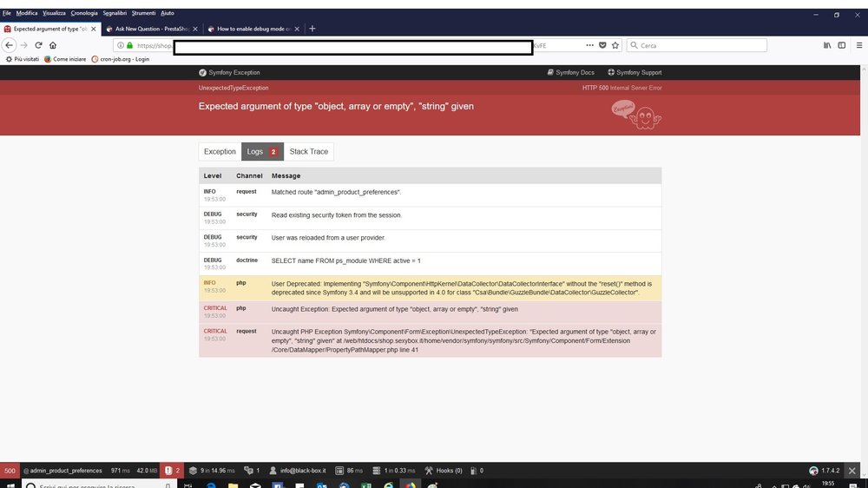Open 'Come iniziare' bookmark
Image resolution: width=868 pixels, height=488 pixels.
tap(65, 59)
